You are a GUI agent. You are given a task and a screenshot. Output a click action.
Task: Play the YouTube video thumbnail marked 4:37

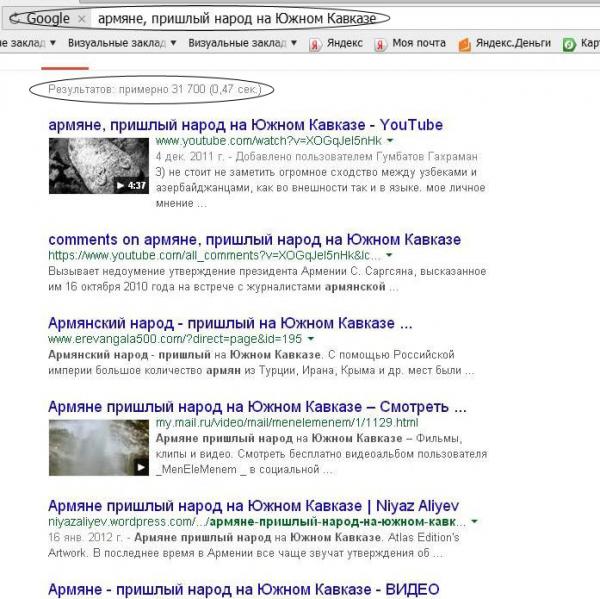coord(98,165)
